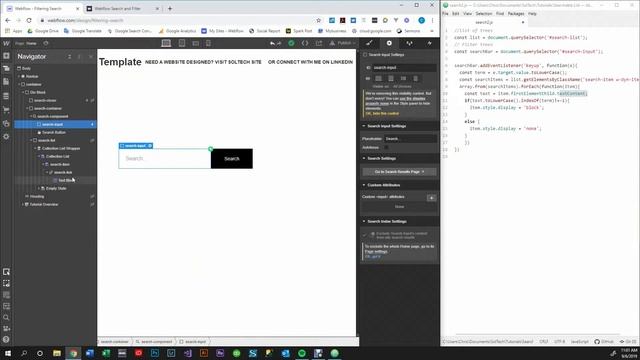Click search-container in bottom breadcrumb bar
Screen dimensions: 640x360
(x=115, y=342)
